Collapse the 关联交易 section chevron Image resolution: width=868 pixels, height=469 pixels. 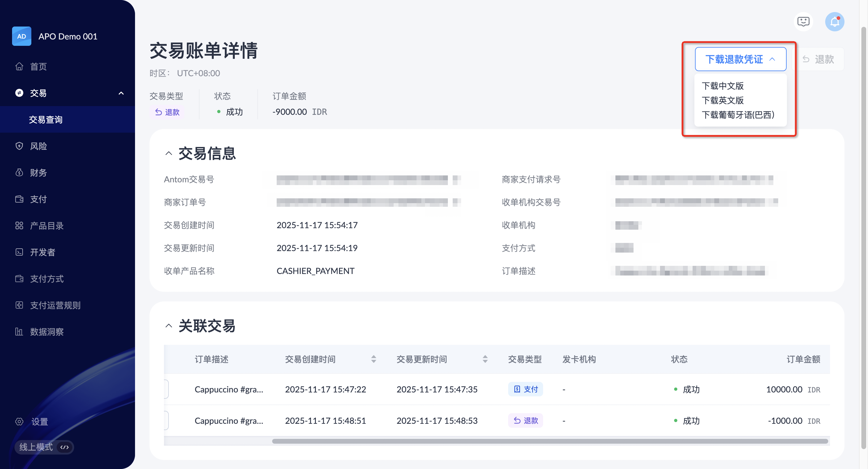(169, 326)
